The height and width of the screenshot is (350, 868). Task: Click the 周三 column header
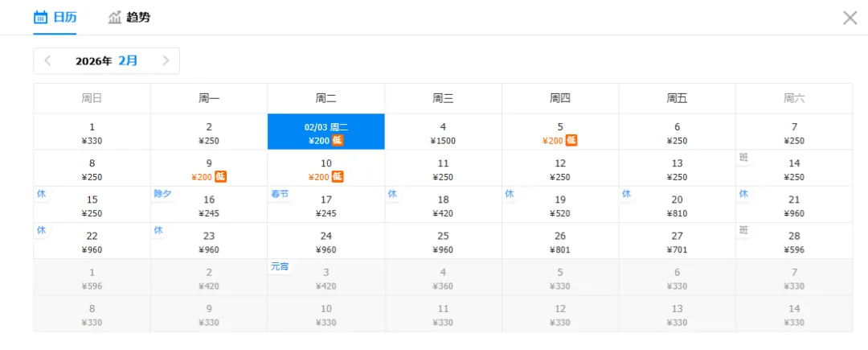click(x=443, y=99)
